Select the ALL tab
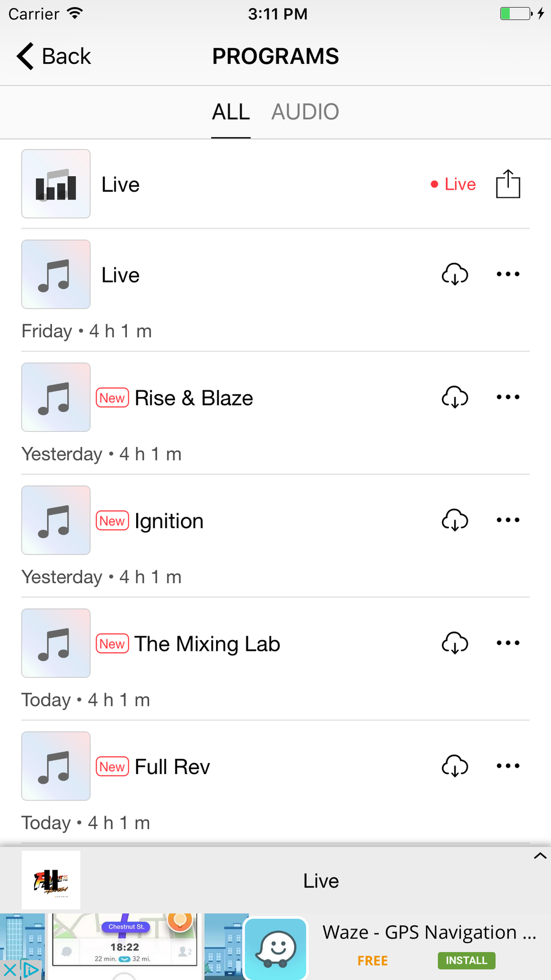 (231, 112)
